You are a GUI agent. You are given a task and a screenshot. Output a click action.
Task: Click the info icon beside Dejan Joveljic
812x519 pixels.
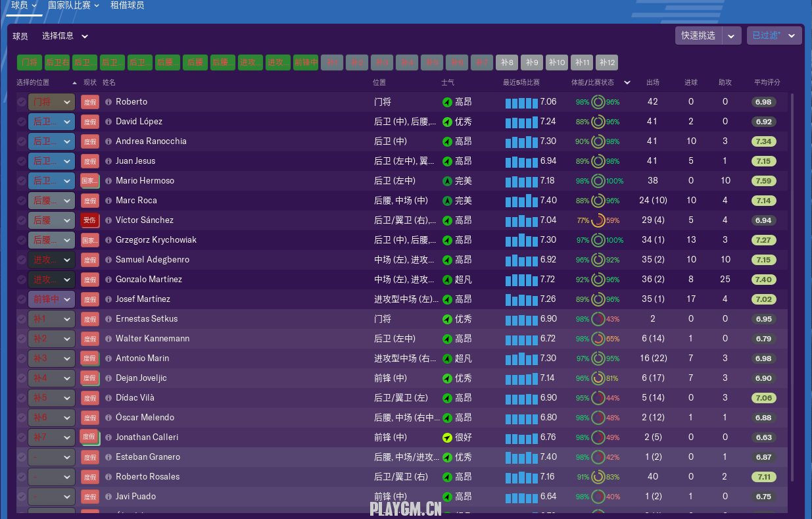(x=108, y=378)
